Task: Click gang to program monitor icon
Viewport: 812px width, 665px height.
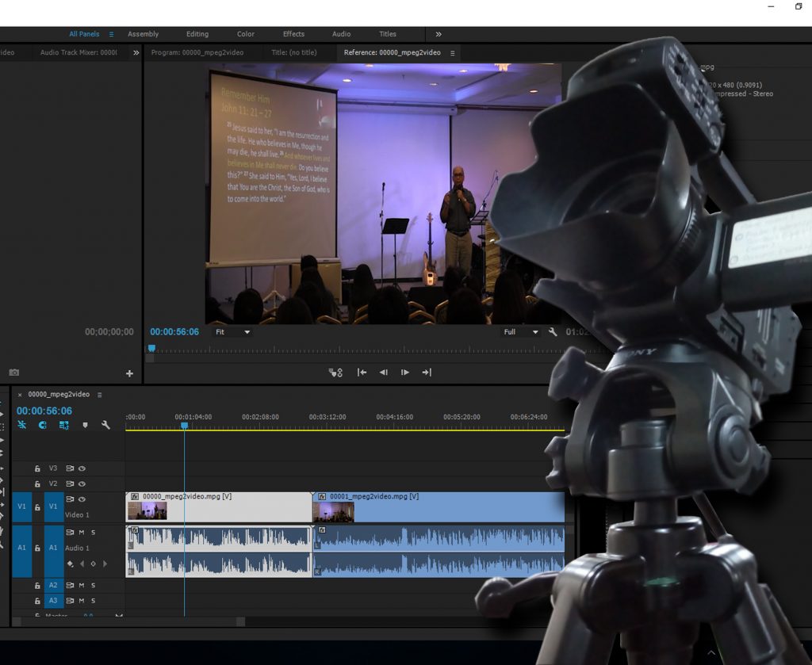Action: tap(335, 372)
